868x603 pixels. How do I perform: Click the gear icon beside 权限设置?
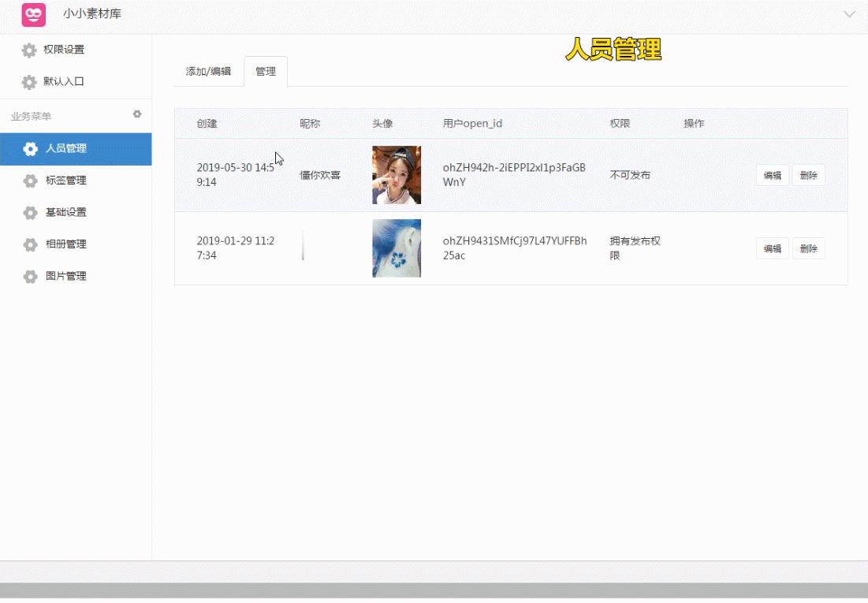tap(28, 49)
